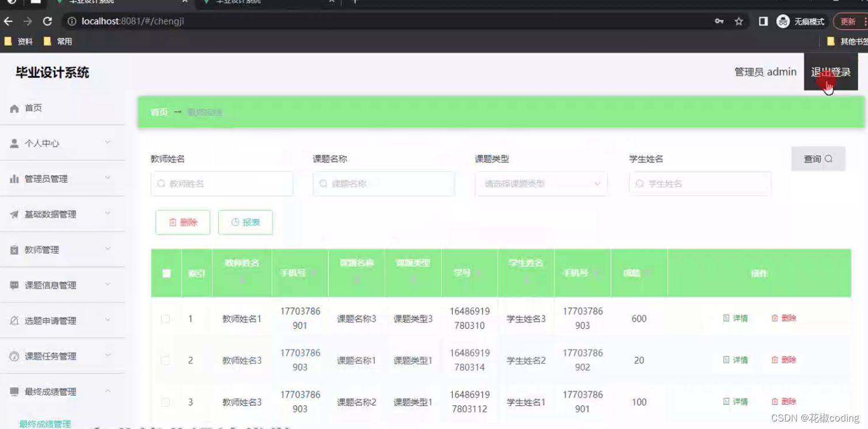868x429 pixels.
Task: Click the bar chart icon for 管理员管理
Action: tap(14, 179)
